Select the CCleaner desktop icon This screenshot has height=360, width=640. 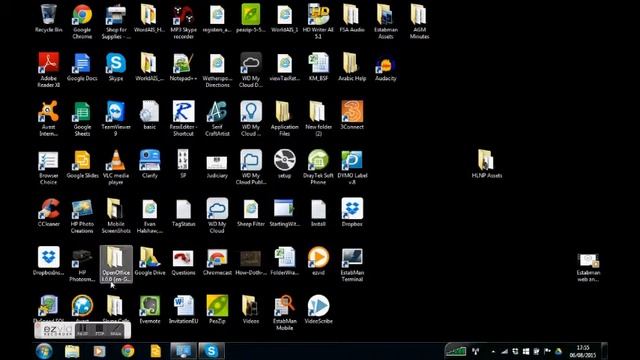49,212
